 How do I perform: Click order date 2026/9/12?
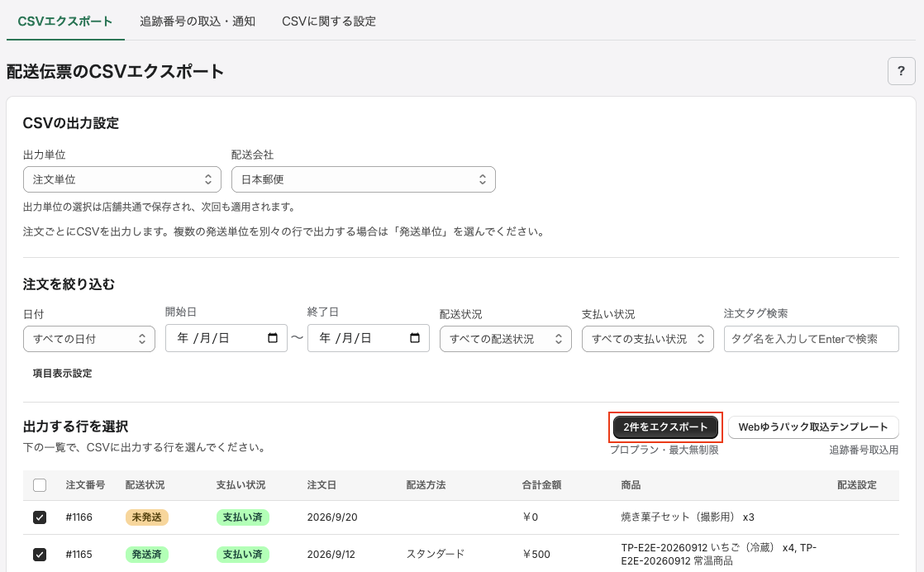[x=331, y=555]
